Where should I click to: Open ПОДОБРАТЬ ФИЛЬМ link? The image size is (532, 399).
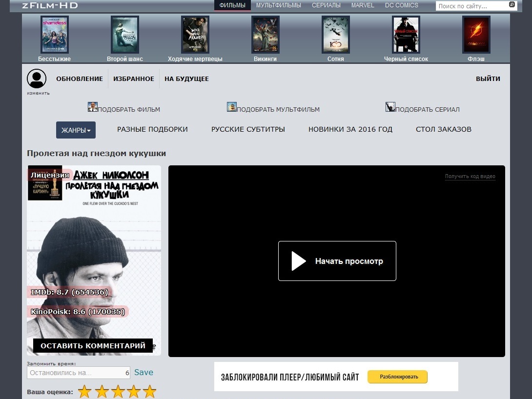(x=129, y=109)
